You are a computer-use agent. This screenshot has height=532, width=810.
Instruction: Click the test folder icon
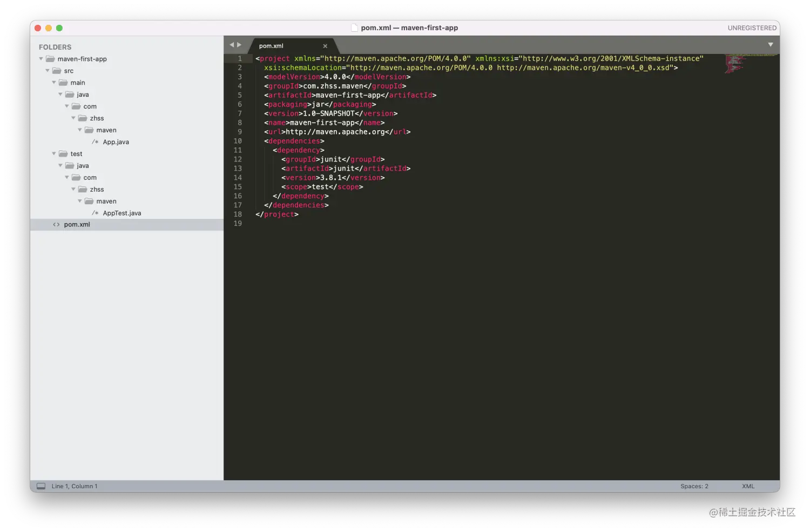click(x=63, y=154)
